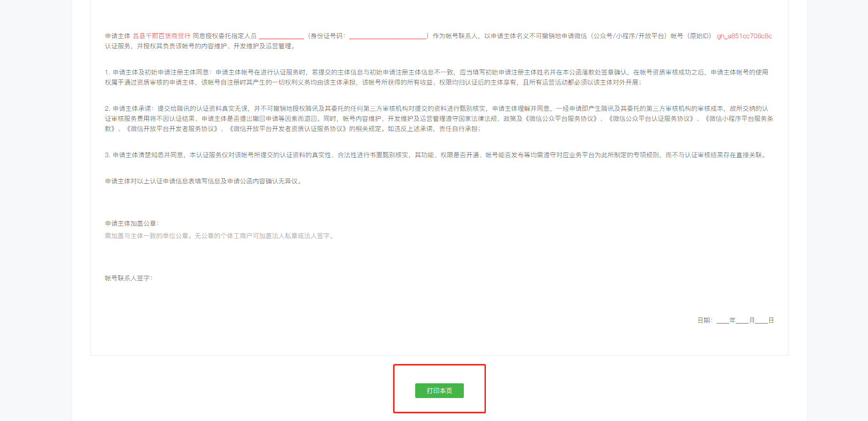Click clause 2 starting 申请主体承诺
Image resolution: width=868 pixels, height=421 pixels.
pos(439,119)
